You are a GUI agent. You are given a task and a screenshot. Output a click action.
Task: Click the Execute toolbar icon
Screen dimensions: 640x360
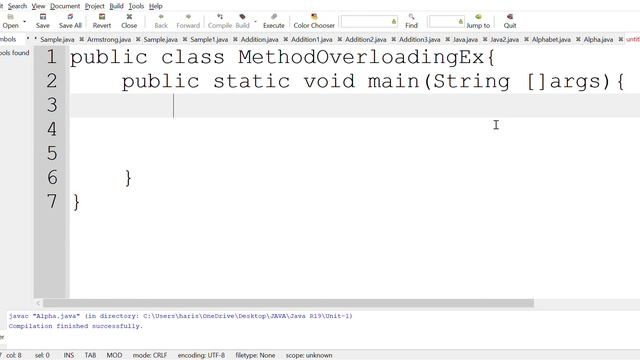[x=273, y=21]
